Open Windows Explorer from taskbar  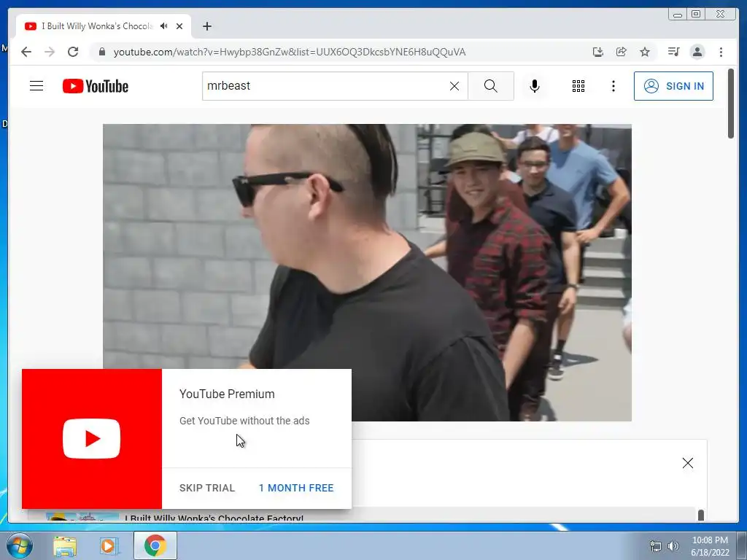click(65, 546)
